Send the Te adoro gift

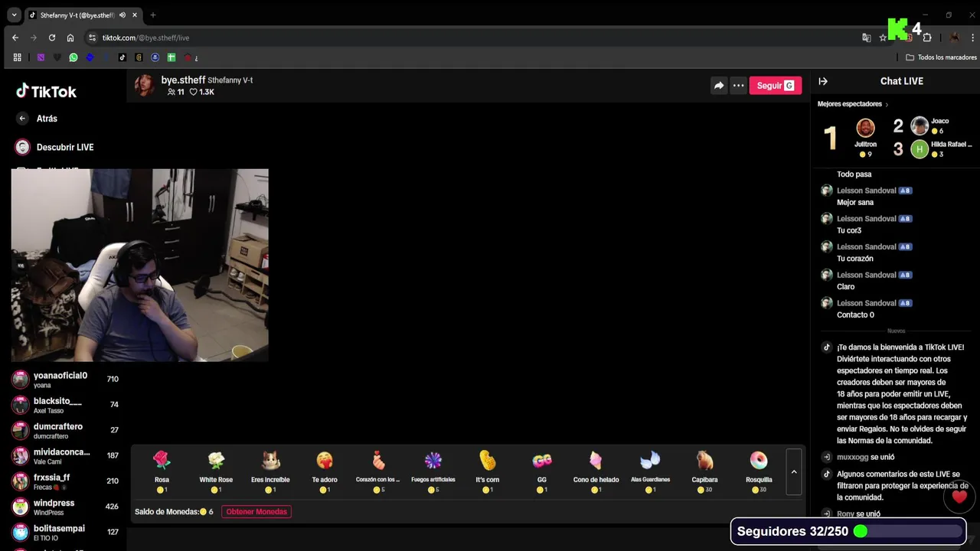pos(325,471)
